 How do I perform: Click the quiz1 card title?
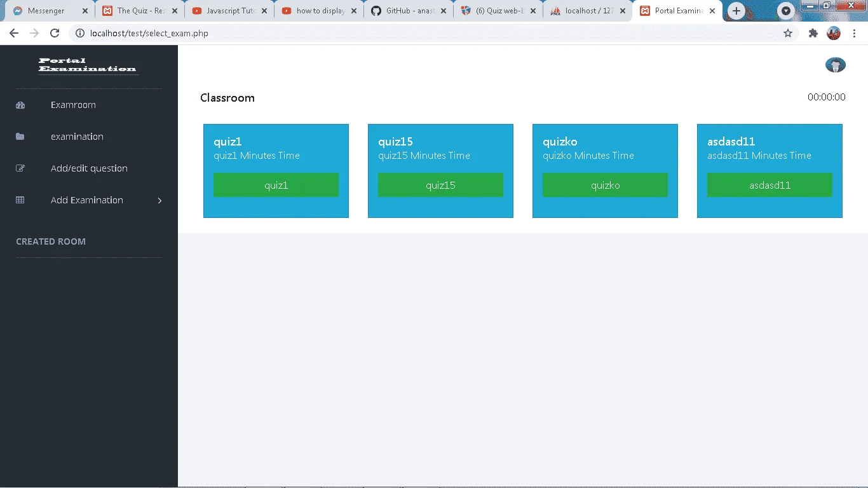(227, 142)
